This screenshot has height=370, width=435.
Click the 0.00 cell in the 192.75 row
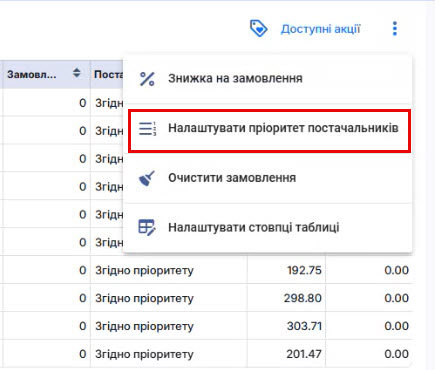pos(369,270)
